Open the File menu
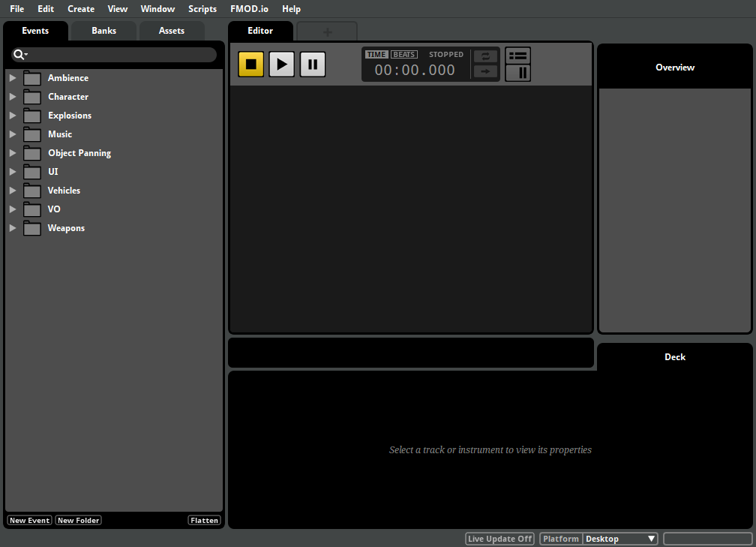Image resolution: width=756 pixels, height=547 pixels. coord(16,9)
